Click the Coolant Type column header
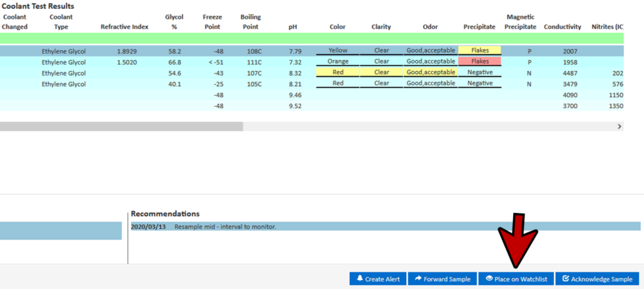Screen dimensions: 644x289 60,22
